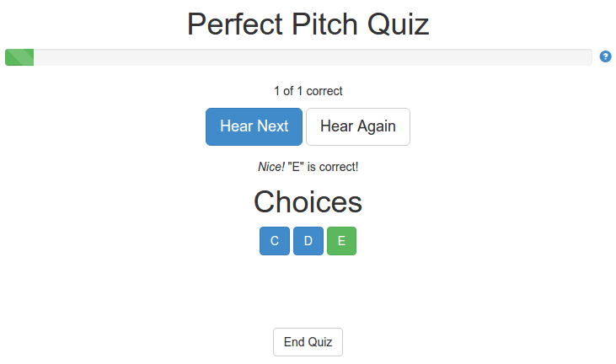This screenshot has height=364, width=616.
Task: Click the End Quiz button
Action: [308, 342]
